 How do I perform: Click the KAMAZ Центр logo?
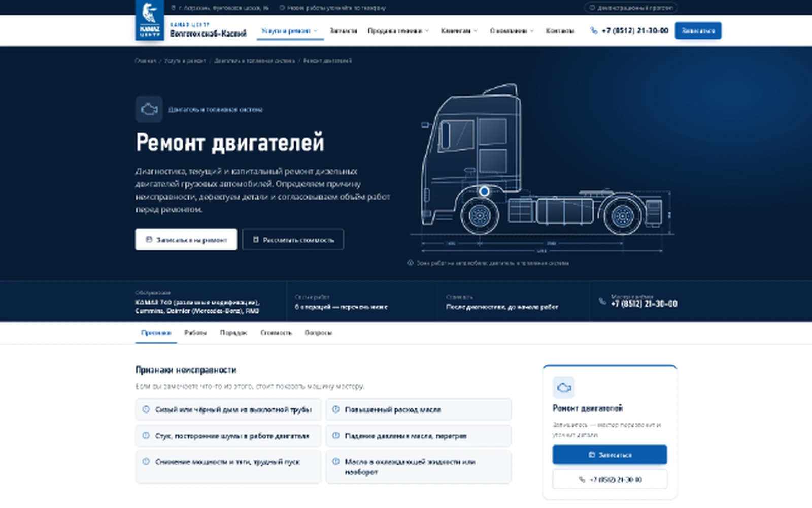[150, 20]
